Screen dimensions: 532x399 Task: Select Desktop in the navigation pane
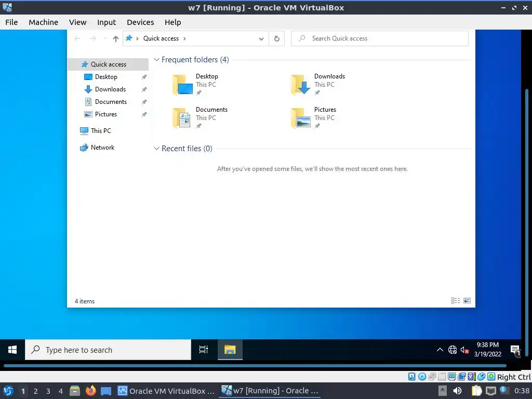[x=106, y=77]
